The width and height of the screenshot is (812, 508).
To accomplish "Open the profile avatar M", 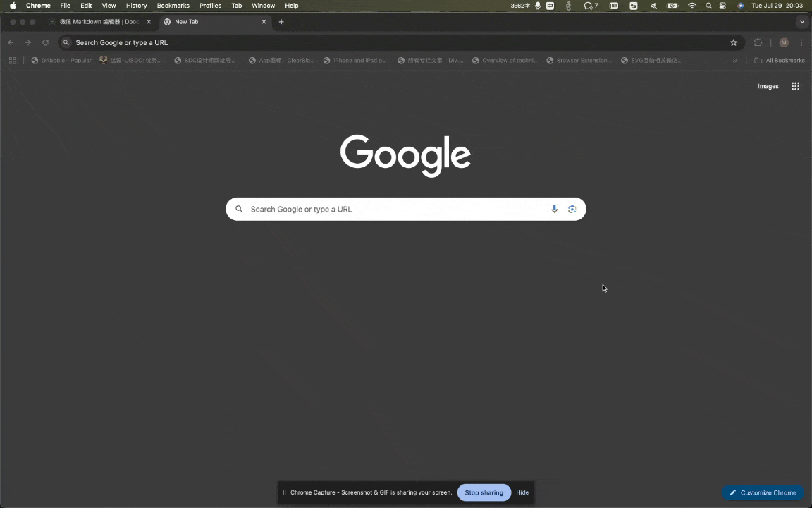I will [x=784, y=42].
